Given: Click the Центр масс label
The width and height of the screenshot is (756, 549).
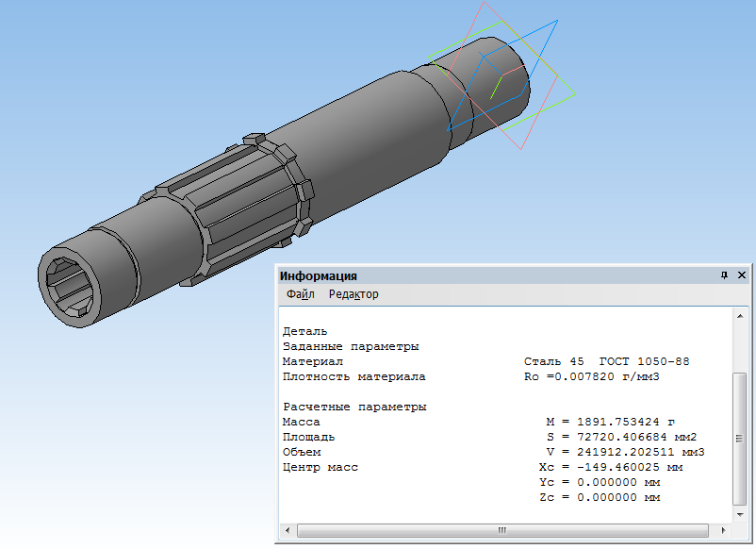Looking at the screenshot, I should [x=320, y=467].
